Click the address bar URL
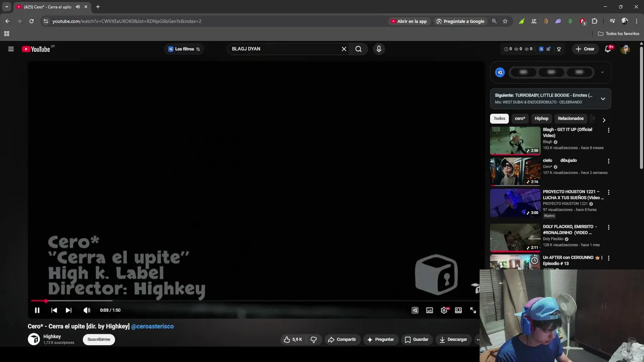Screen dimensions: 644x362 point(127,21)
